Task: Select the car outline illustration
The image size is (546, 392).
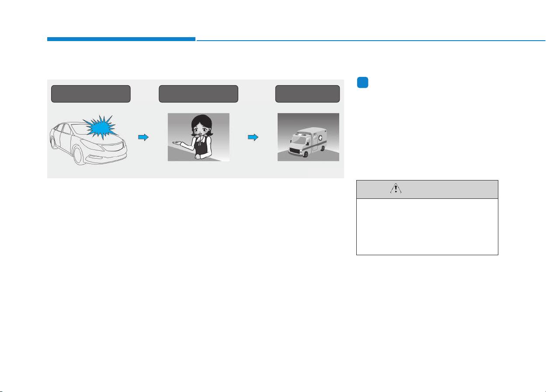Action: [x=89, y=139]
